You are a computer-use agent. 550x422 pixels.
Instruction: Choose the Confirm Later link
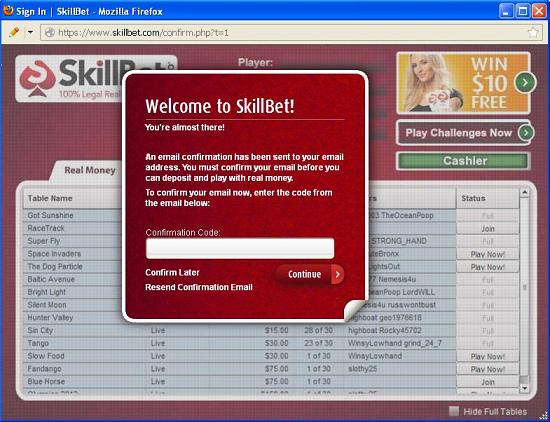coord(172,273)
